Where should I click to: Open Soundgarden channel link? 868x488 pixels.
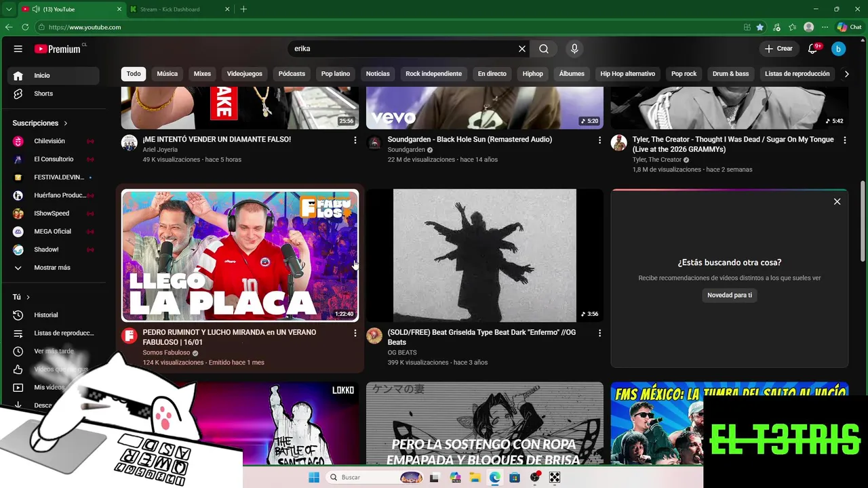(x=406, y=150)
